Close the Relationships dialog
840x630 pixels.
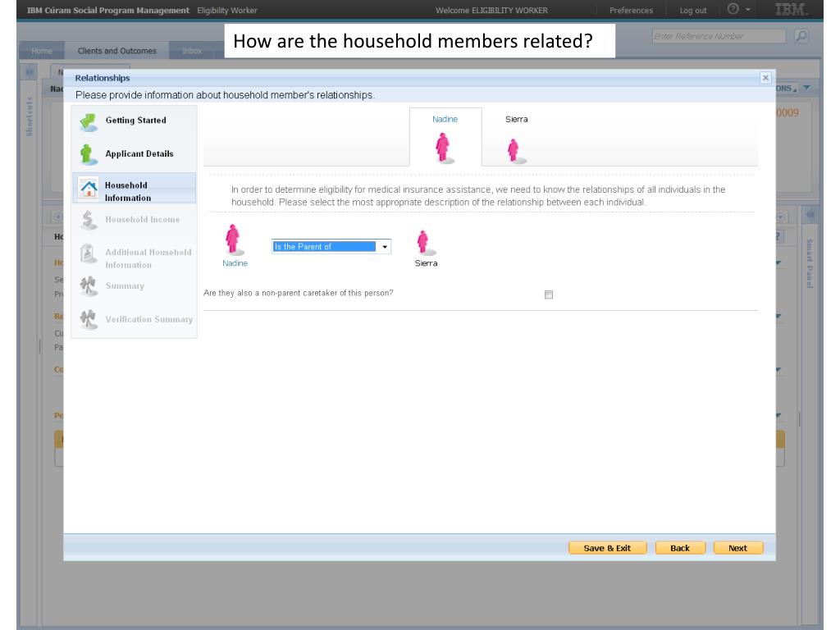(765, 77)
